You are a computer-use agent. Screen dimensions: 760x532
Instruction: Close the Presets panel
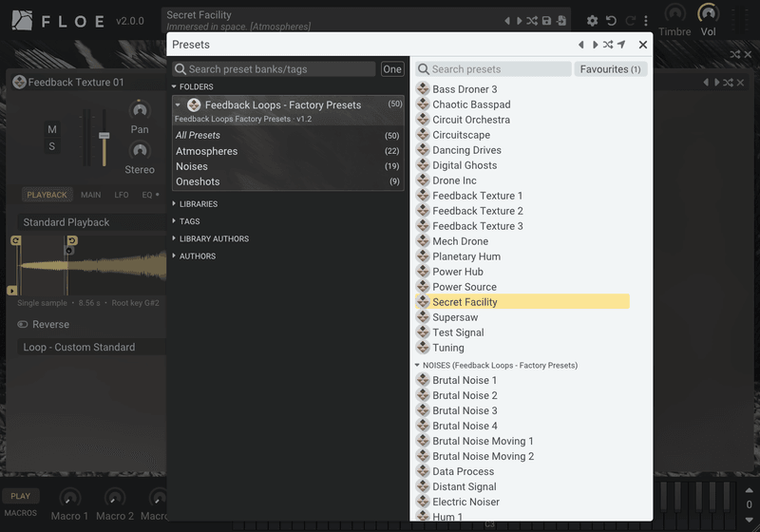pos(643,45)
